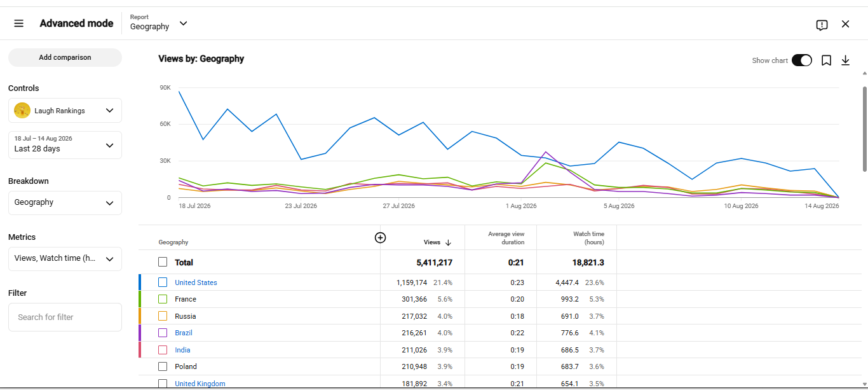Click Add comparison button

(65, 57)
